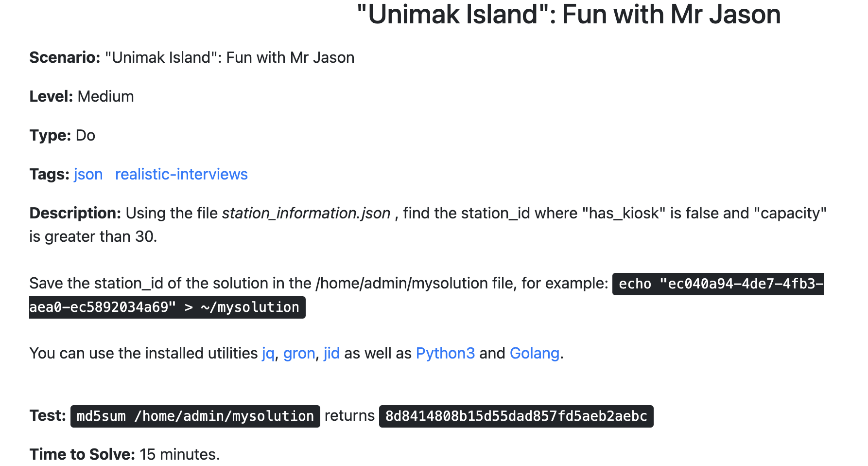Open the json tag link
868x466 pixels.
pos(88,174)
